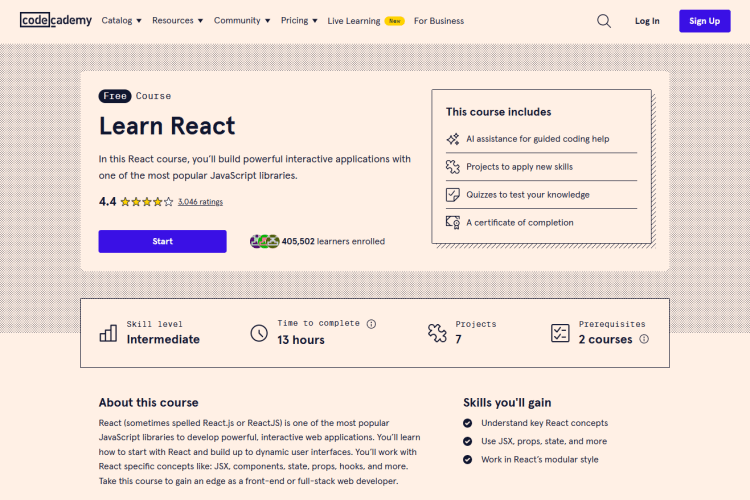Open Live Learning in the navigation
Image resolution: width=750 pixels, height=500 pixels.
coord(353,21)
